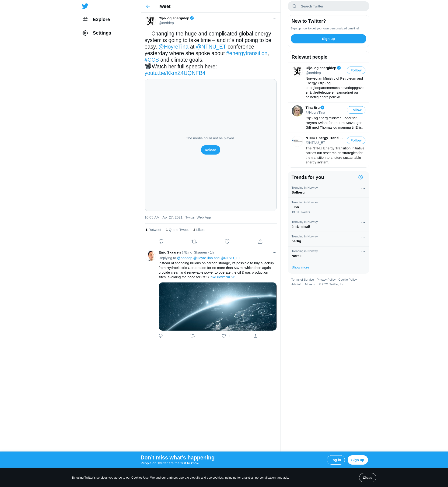Open the herlig trend
This screenshot has width=448, height=487.
click(x=328, y=239)
